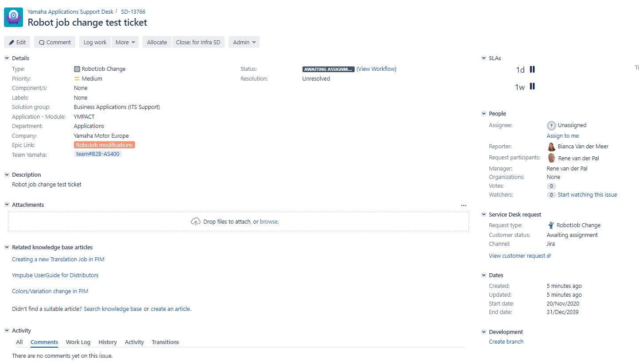Viewport: 639px width, 364px height.
Task: Click the 1w SLA pause icon
Action: pyautogui.click(x=532, y=86)
